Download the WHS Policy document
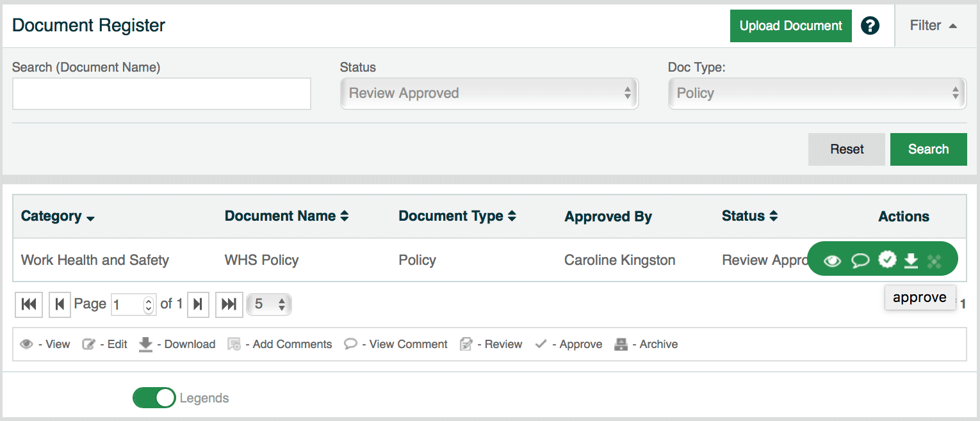The height and width of the screenshot is (421, 980). [911, 260]
